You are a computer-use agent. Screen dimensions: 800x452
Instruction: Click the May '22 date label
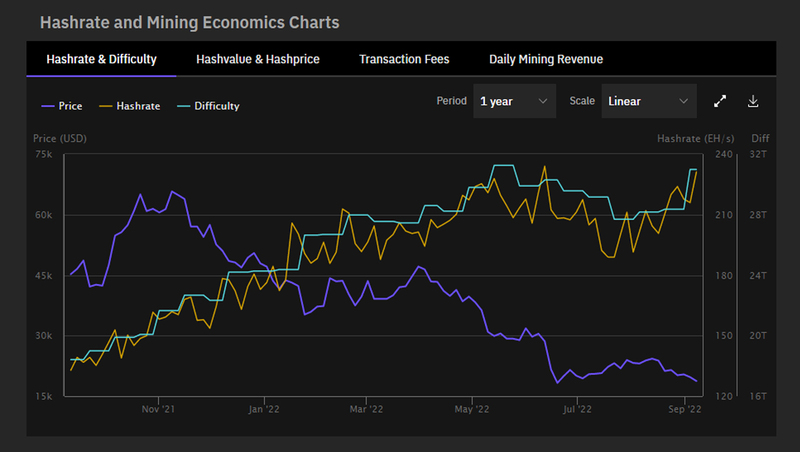tap(472, 409)
